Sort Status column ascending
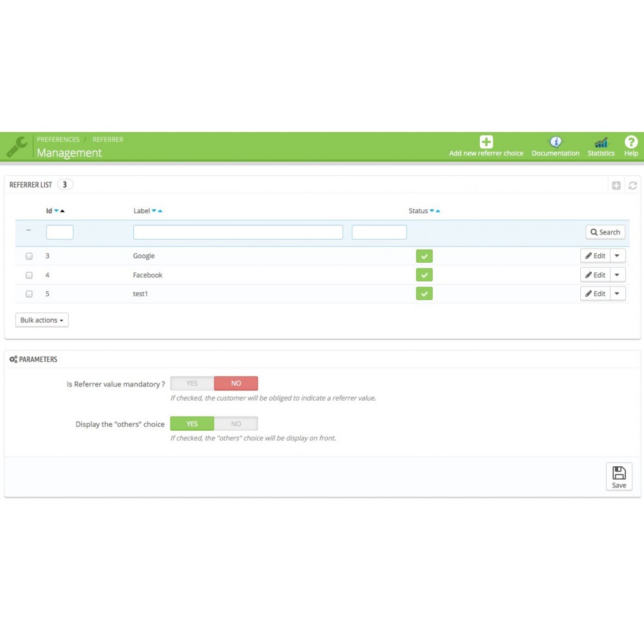The image size is (644, 644). (x=438, y=211)
